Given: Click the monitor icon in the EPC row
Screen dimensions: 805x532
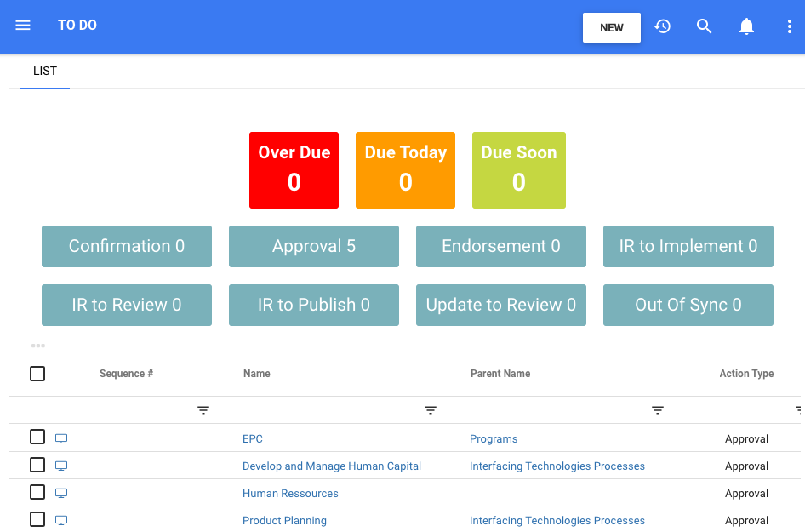Looking at the screenshot, I should coord(61,438).
